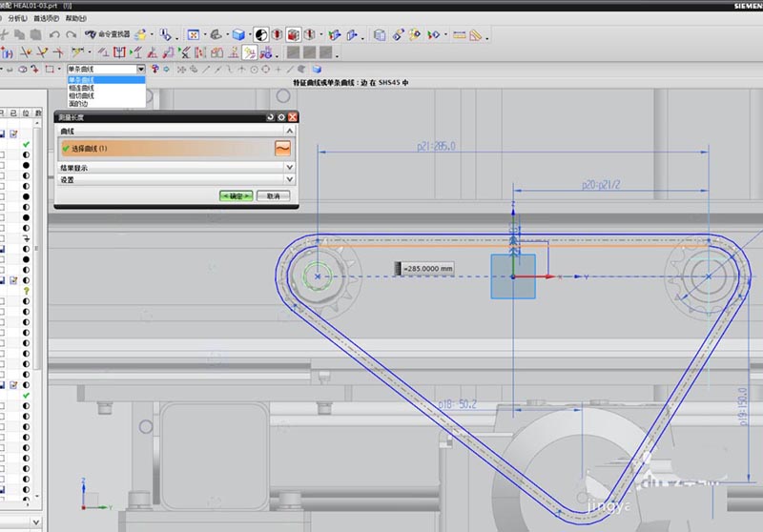Click the 取消 button
763x532 pixels.
tap(273, 195)
